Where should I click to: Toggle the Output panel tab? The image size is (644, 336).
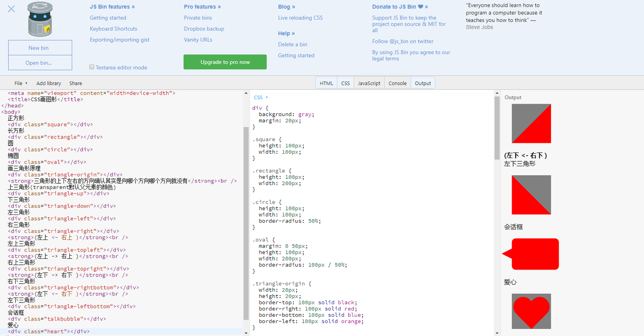pyautogui.click(x=423, y=83)
